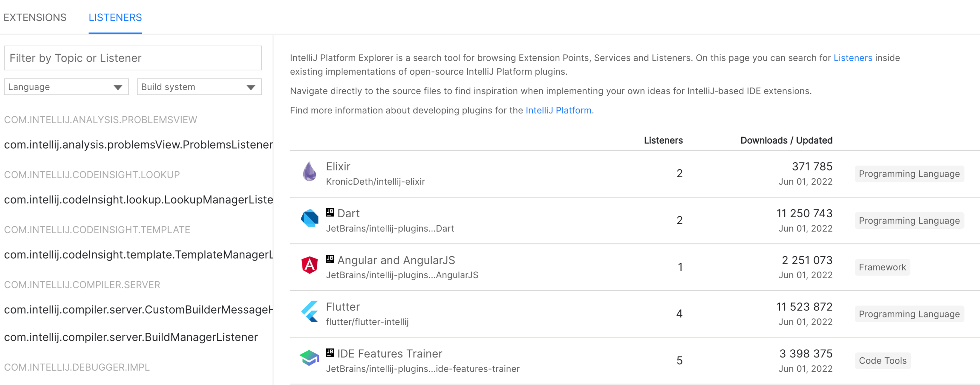
Task: Click the IDE Features Trainer graduation cap icon
Action: click(x=309, y=358)
